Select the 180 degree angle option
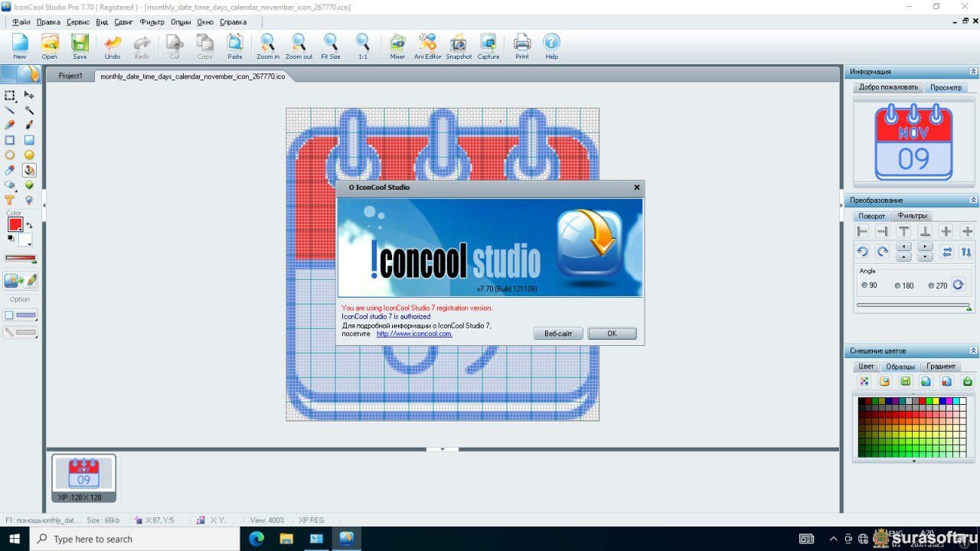 (x=898, y=285)
